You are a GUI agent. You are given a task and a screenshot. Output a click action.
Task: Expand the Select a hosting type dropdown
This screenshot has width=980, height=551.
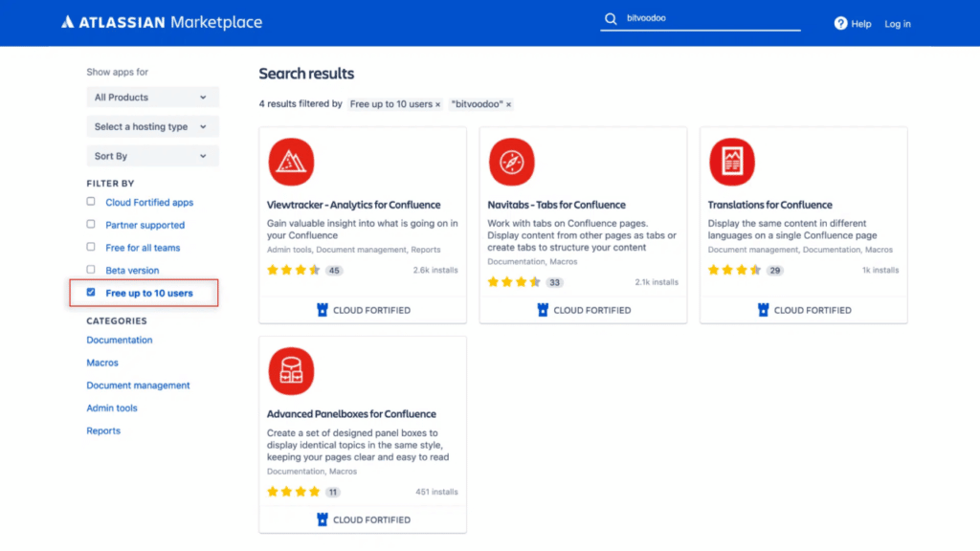[x=152, y=125]
